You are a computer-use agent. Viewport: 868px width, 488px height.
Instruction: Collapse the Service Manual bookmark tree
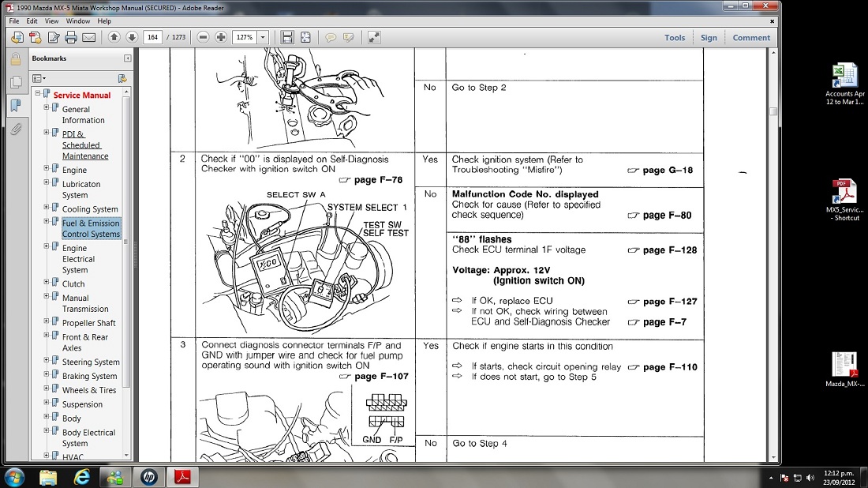[38, 93]
